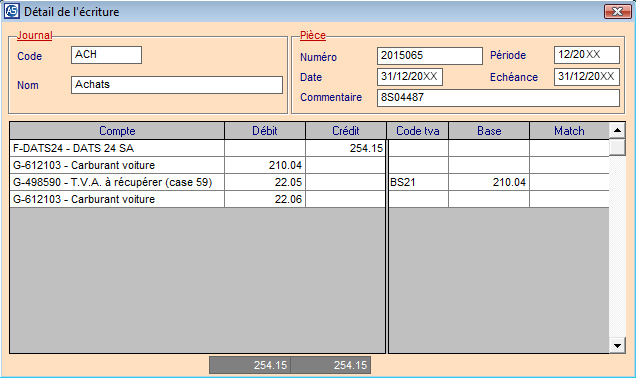Click the Compte column header
Screen dimensions: 636x378
[117, 131]
